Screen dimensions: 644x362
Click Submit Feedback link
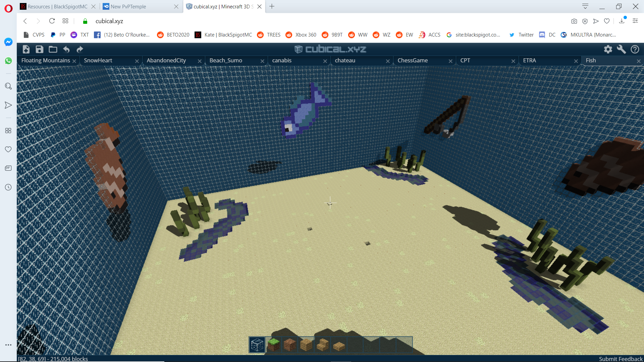tap(621, 359)
